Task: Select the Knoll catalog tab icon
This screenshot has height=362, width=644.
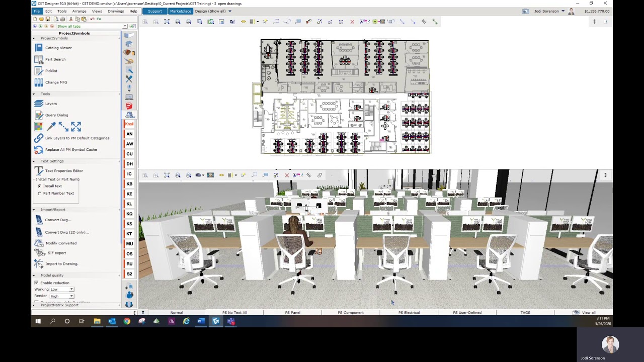Action: click(129, 124)
